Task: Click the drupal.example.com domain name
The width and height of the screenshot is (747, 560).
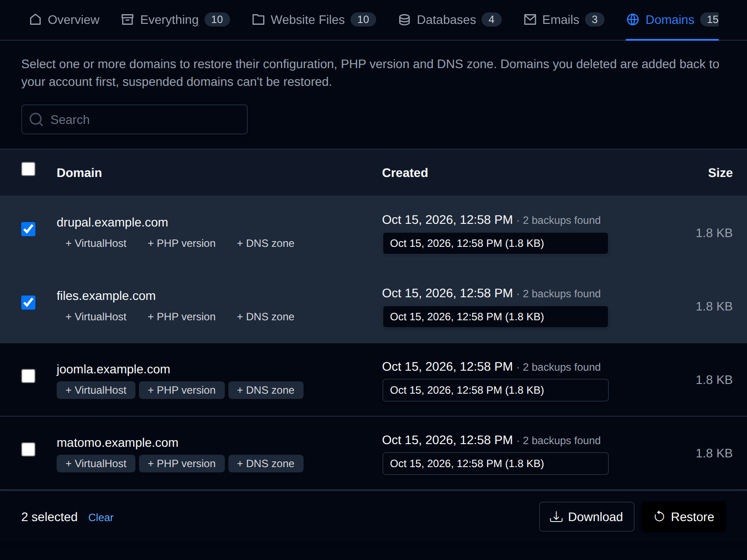Action: [112, 222]
